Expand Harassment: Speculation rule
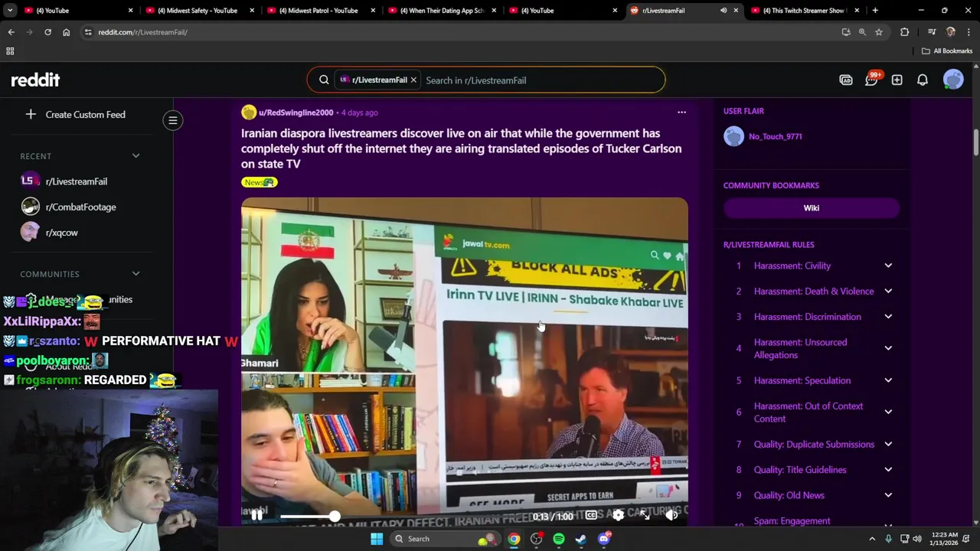Screen dimensions: 980x551 tap(888, 380)
